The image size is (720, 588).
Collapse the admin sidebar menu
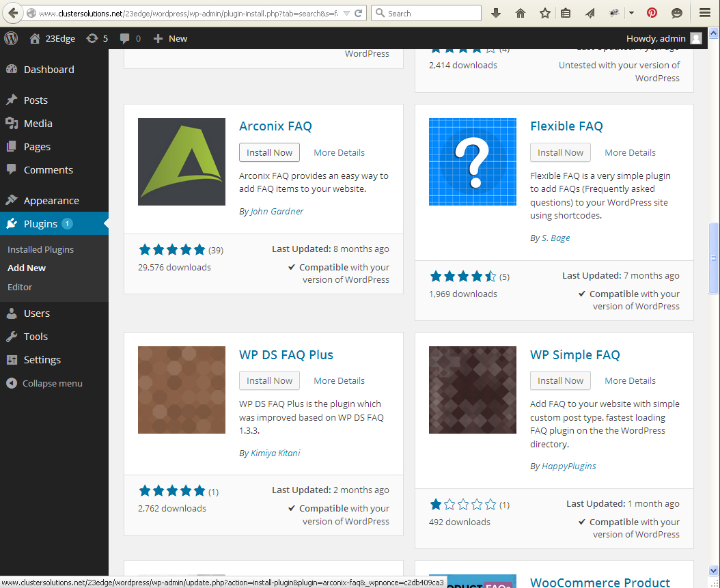(44, 383)
